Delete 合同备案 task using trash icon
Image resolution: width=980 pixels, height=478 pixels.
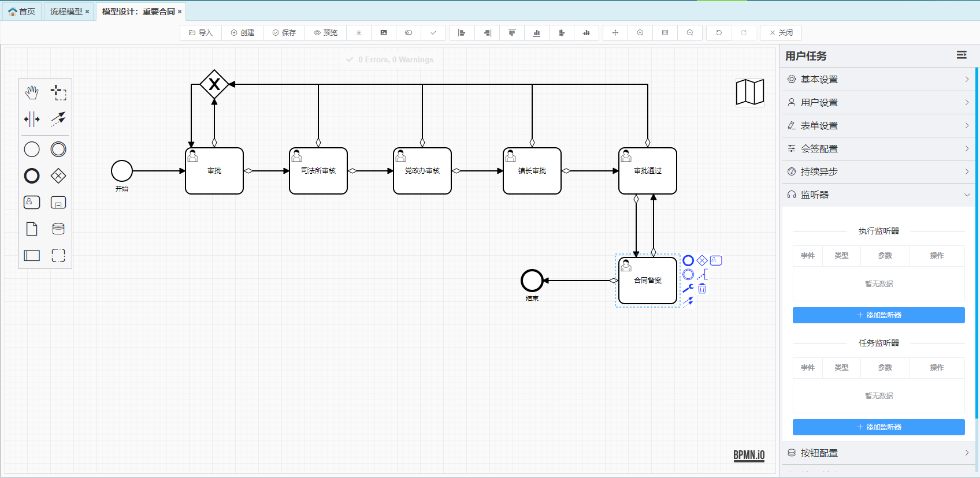[x=702, y=289]
